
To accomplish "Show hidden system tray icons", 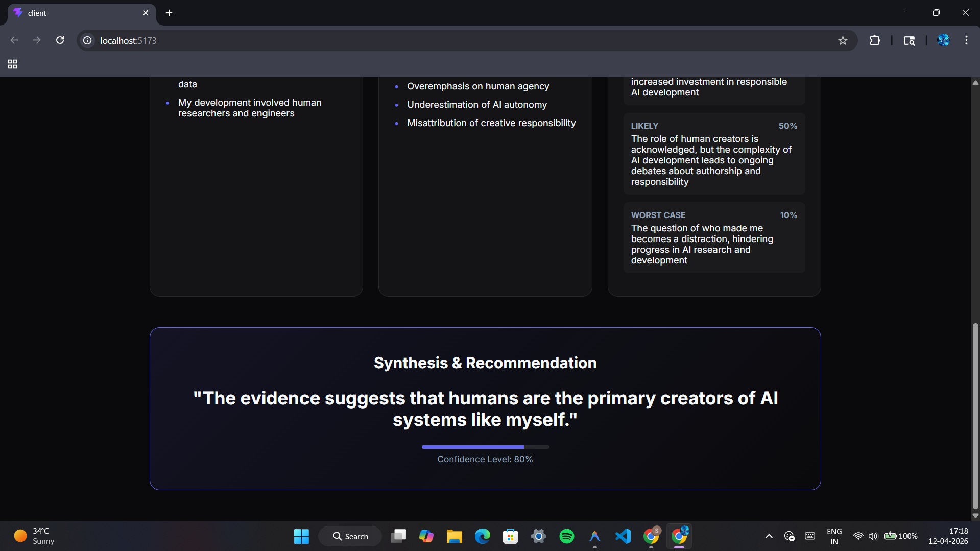I will pyautogui.click(x=769, y=536).
